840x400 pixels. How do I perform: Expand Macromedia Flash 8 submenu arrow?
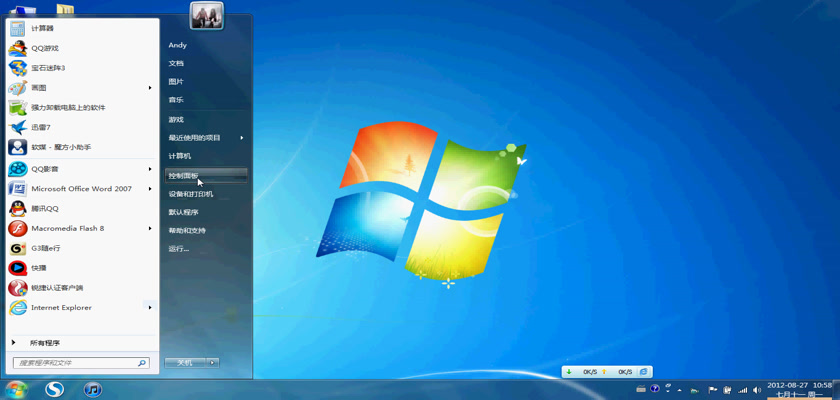pyautogui.click(x=150, y=229)
